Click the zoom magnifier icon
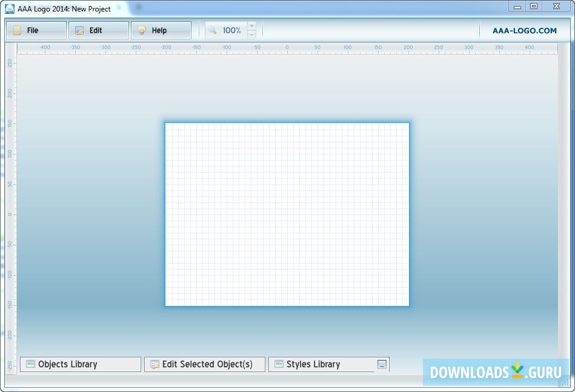The width and height of the screenshot is (575, 392). coord(212,30)
